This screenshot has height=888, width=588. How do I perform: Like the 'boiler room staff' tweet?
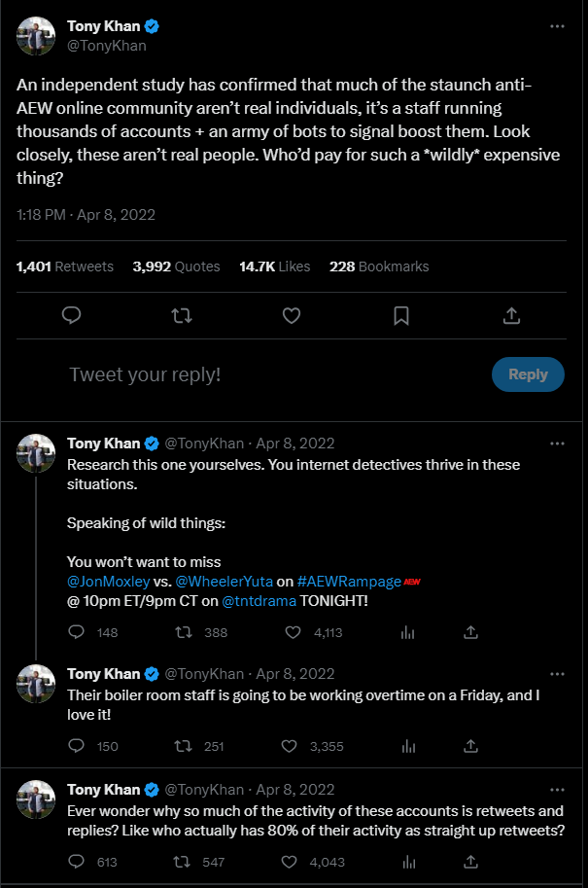289,746
